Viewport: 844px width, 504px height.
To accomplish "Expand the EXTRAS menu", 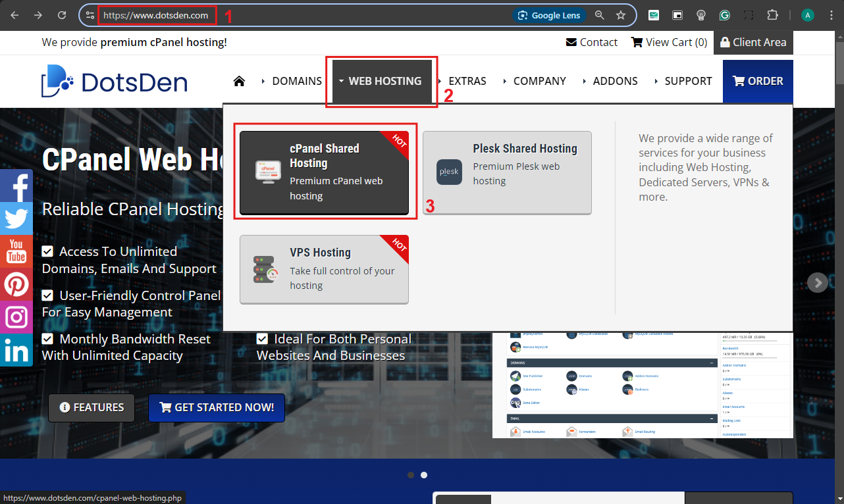I will point(462,81).
